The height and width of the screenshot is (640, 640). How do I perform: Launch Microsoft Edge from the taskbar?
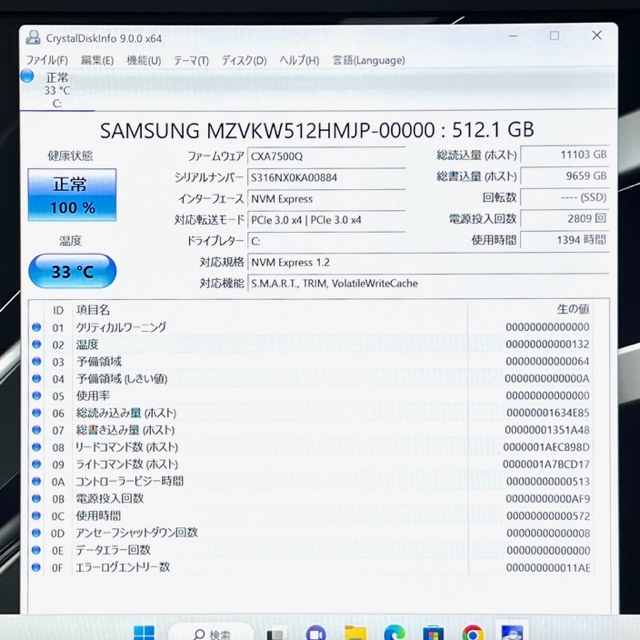click(x=394, y=633)
